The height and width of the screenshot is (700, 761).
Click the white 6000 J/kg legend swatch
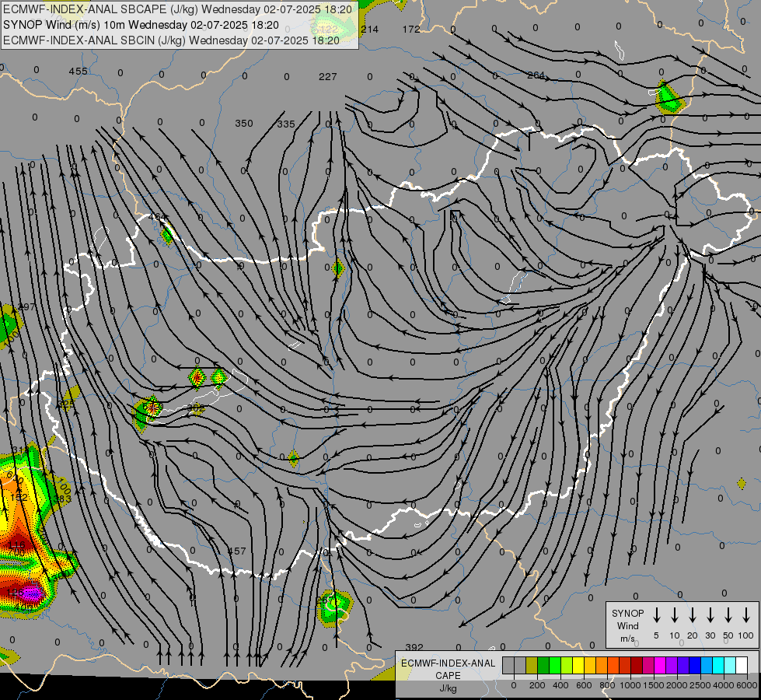(x=742, y=665)
